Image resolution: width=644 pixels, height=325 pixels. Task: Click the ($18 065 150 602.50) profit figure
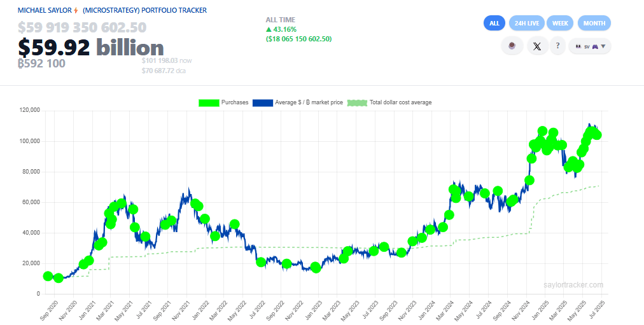click(x=298, y=39)
